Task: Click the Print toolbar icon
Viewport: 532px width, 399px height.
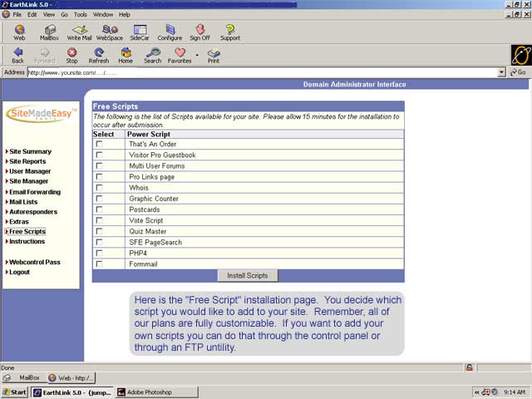Action: pyautogui.click(x=214, y=56)
